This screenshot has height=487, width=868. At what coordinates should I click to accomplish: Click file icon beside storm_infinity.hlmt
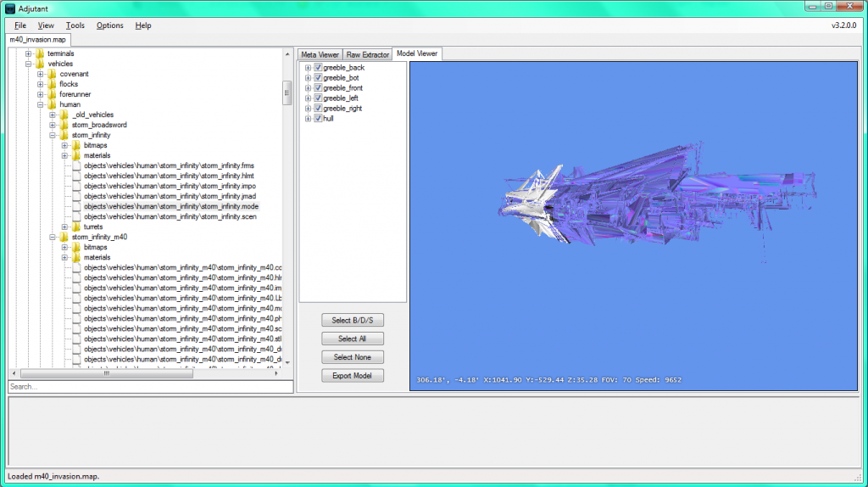[x=76, y=176]
